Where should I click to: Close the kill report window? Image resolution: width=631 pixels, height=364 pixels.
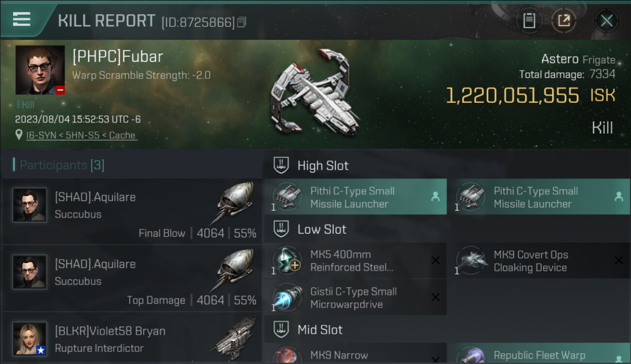606,21
